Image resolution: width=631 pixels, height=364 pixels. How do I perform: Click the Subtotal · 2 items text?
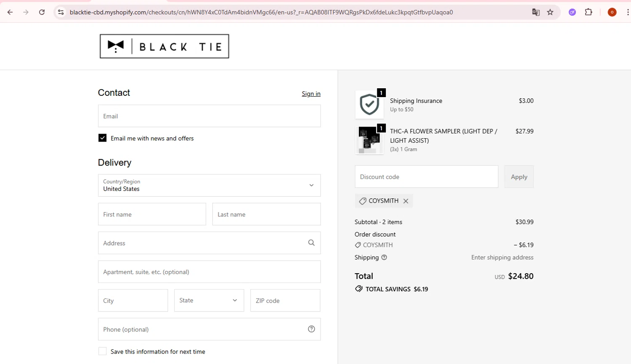378,222
